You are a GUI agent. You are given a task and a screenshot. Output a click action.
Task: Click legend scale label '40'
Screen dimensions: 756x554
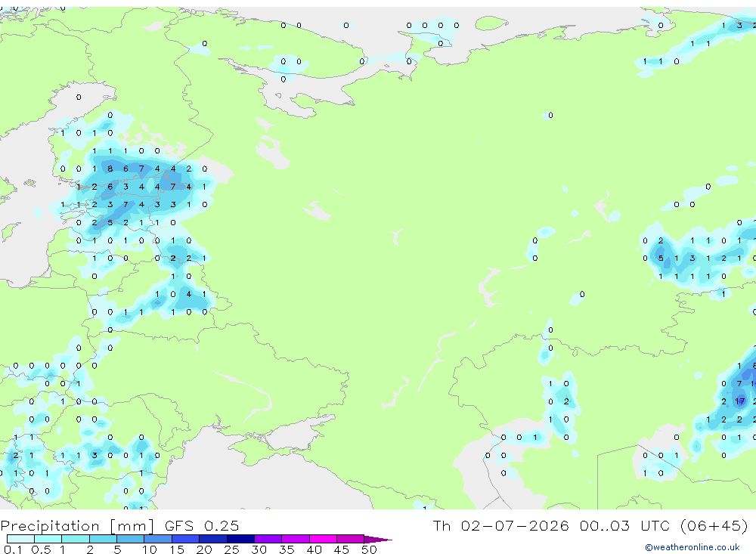(314, 549)
